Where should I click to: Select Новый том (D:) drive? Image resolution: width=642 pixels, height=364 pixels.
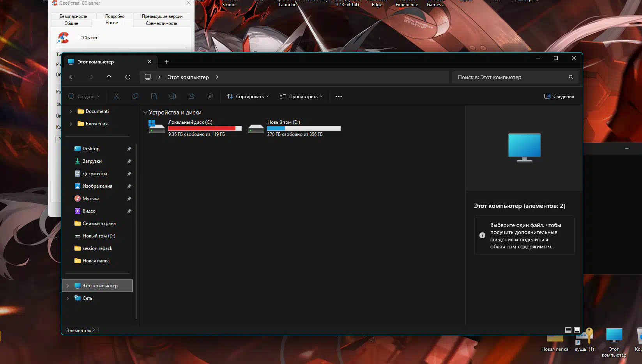pyautogui.click(x=294, y=128)
